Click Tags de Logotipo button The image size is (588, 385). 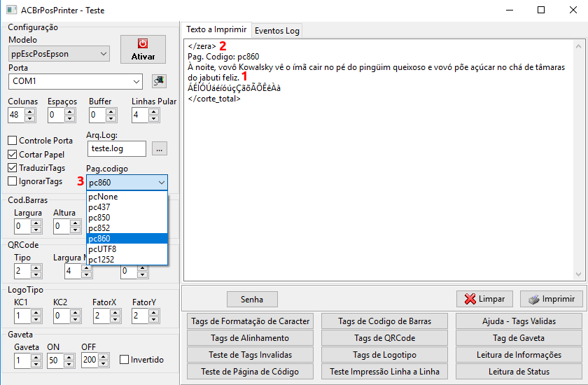[x=384, y=355]
